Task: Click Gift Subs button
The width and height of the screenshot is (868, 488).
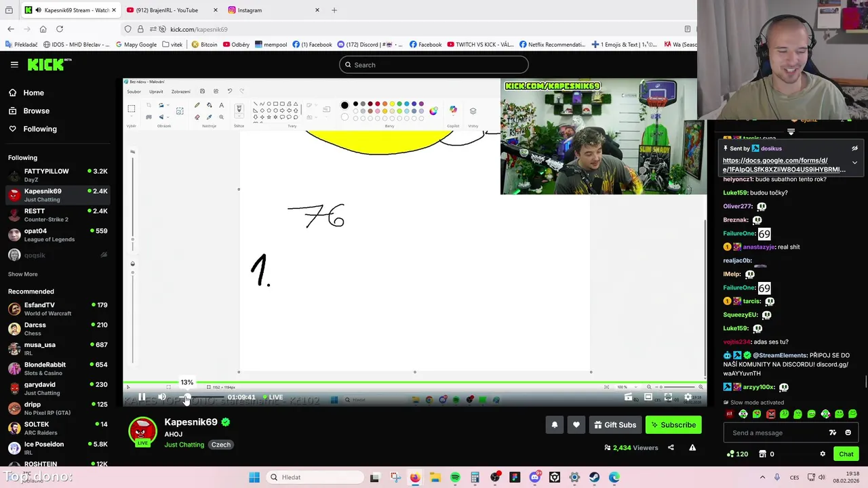Action: click(615, 425)
